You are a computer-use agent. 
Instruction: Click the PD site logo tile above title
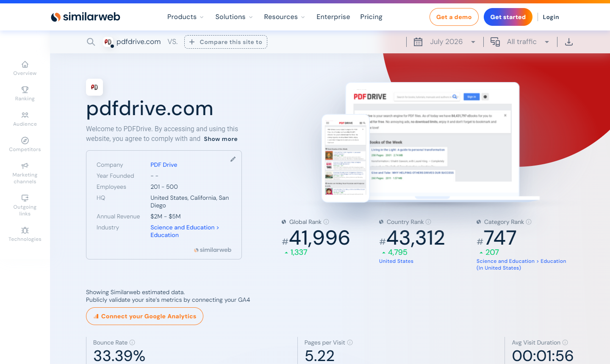pyautogui.click(x=94, y=87)
